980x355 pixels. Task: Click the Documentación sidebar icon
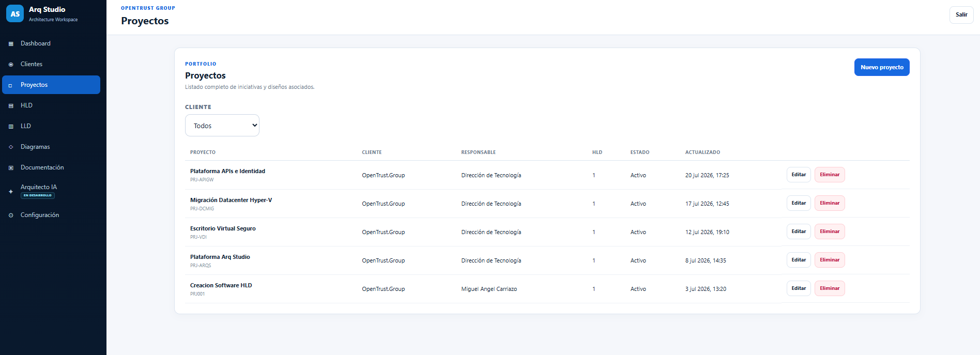[11, 168]
